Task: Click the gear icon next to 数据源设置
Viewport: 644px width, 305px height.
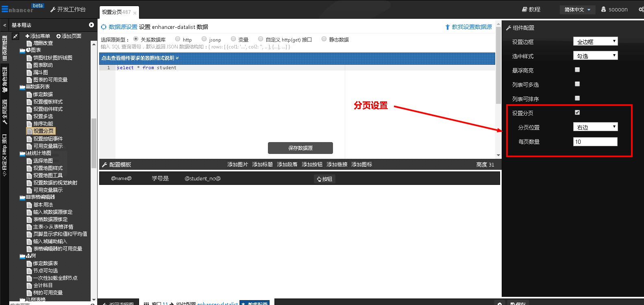Action: [104, 27]
